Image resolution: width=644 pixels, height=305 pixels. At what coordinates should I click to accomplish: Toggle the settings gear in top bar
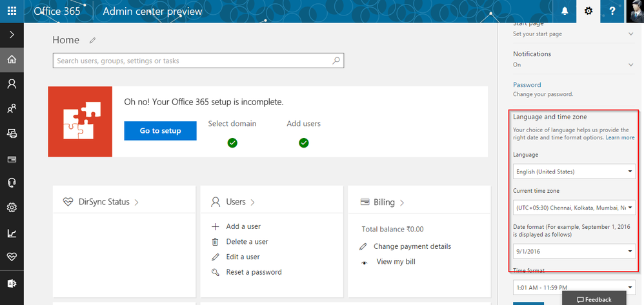[x=589, y=11]
